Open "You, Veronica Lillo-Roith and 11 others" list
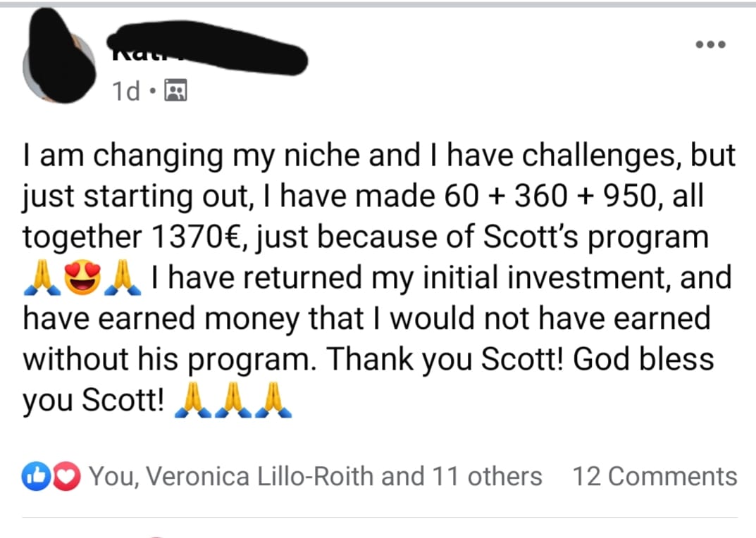Image resolution: width=756 pixels, height=538 pixels. coord(316,477)
